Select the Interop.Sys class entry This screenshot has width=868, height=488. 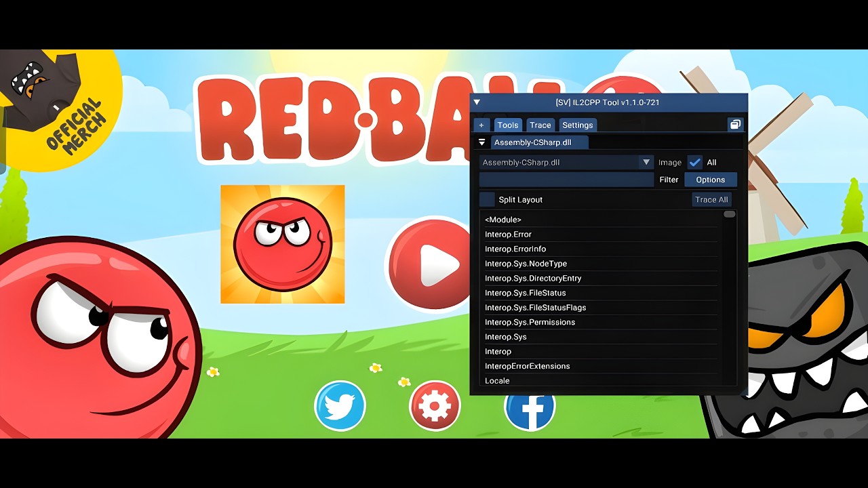[601, 337]
